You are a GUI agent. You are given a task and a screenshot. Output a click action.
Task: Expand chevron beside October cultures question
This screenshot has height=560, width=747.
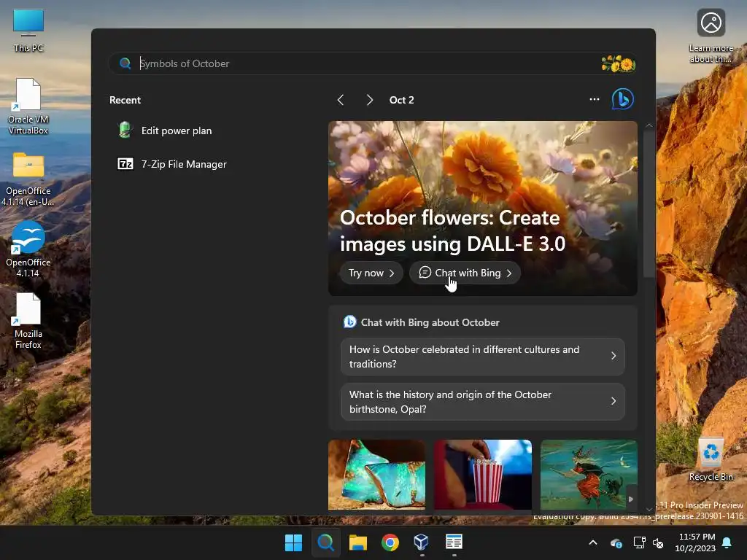(x=613, y=356)
